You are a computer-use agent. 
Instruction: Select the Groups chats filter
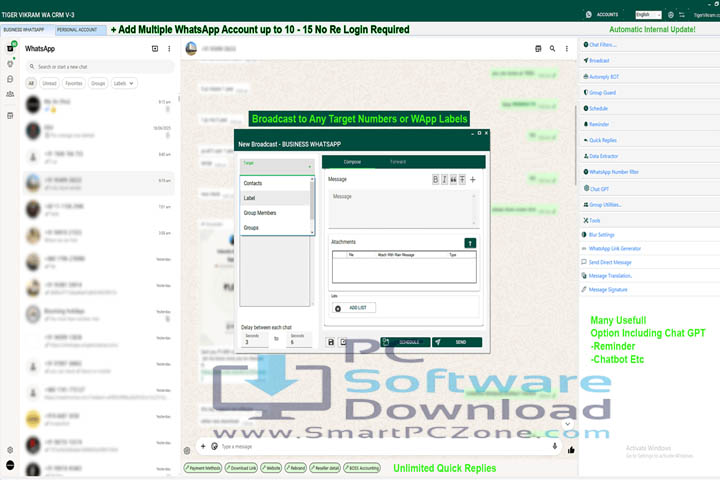(x=98, y=84)
